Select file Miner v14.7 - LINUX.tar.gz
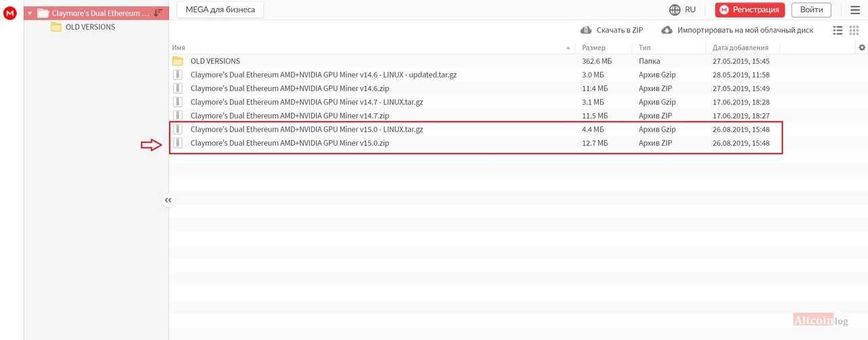Viewport: 868px width, 340px height. pyautogui.click(x=307, y=102)
